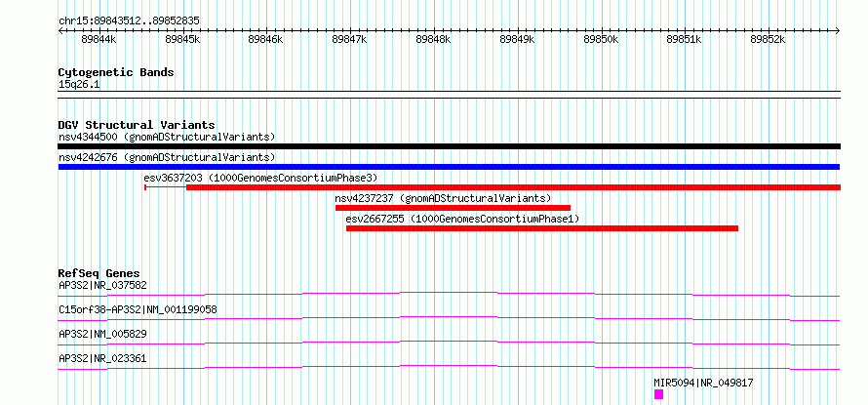Open the AP3S2|NM_005829 gene label
Image resolution: width=868 pixels, height=405 pixels.
click(x=102, y=334)
